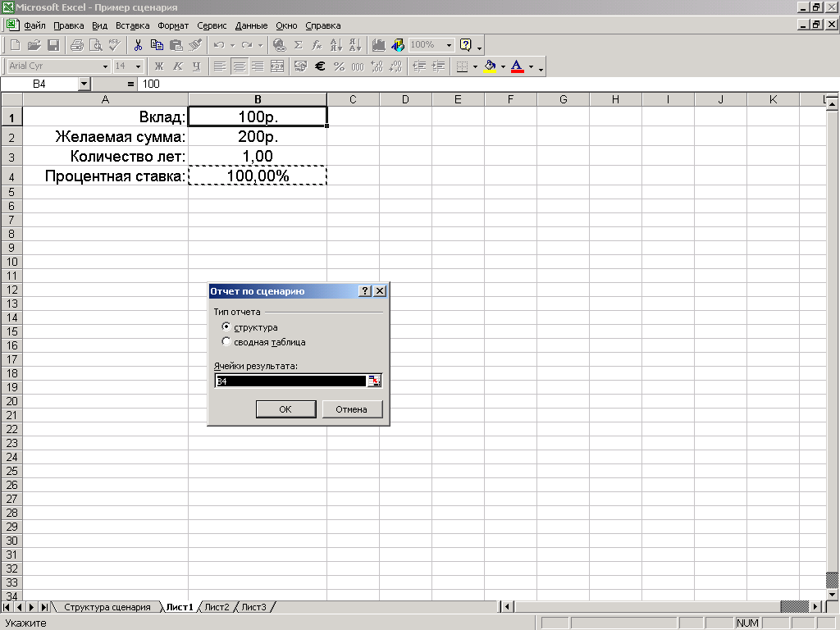Screen dimensions: 840x630
Task: Click the dialog's question mark help button
Action: coord(365,291)
